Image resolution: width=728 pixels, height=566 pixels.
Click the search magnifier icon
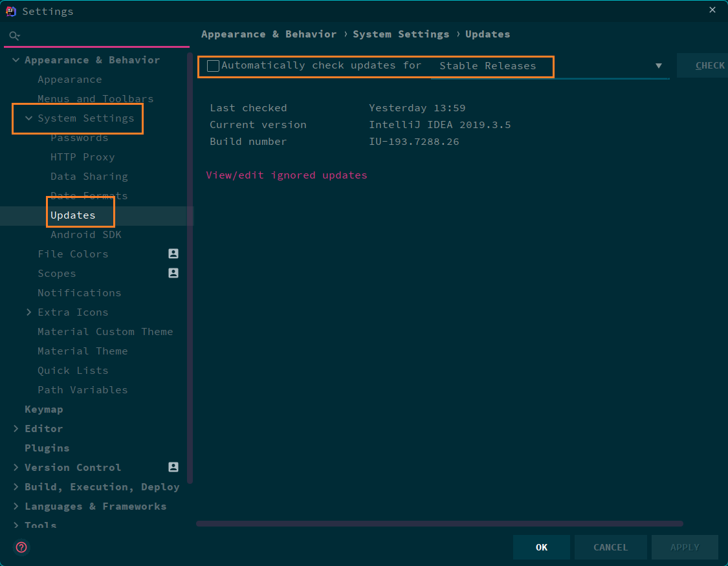pos(14,36)
